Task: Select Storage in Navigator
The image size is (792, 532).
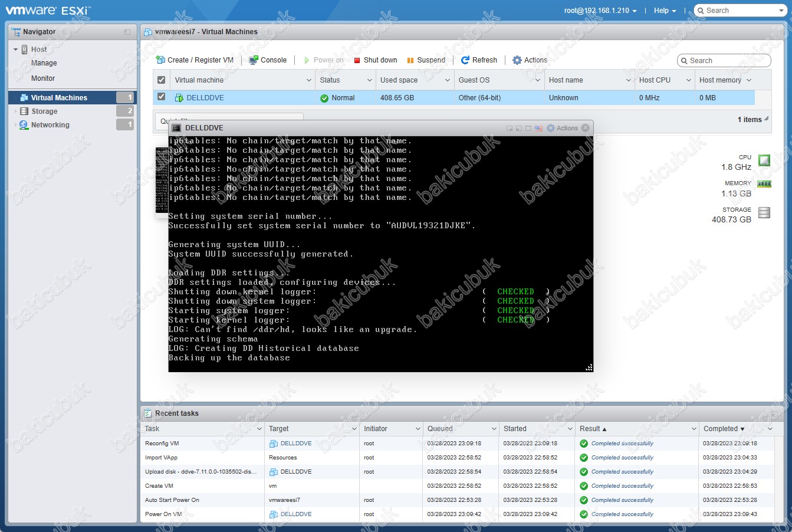Action: [44, 111]
